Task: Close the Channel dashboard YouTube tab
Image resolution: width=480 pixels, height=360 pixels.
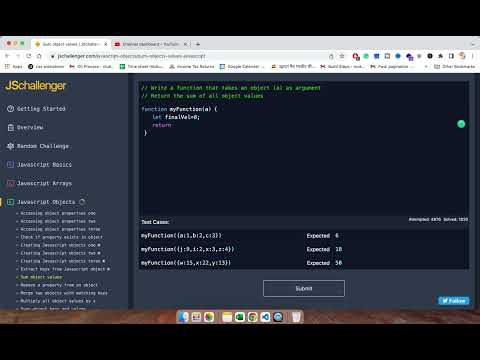Action: tap(186, 44)
